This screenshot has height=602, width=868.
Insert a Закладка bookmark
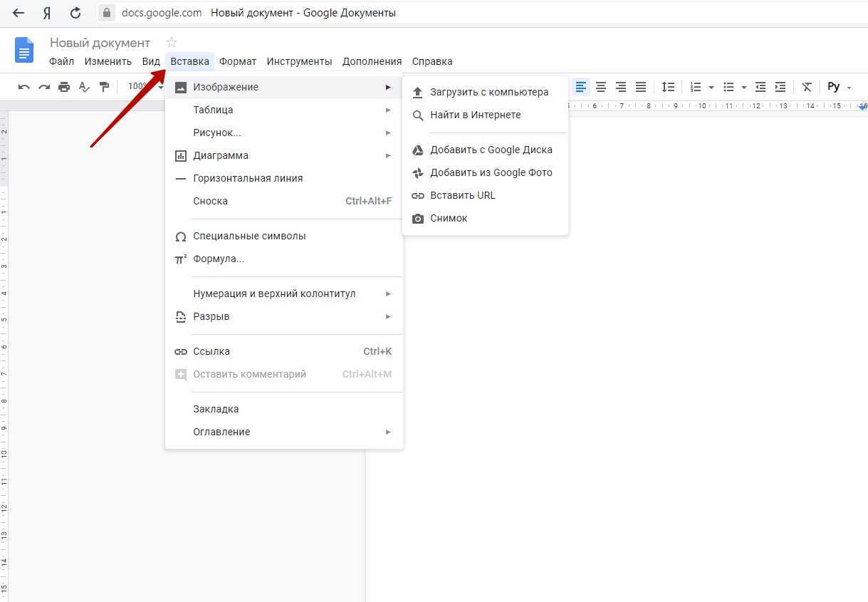pos(284,409)
